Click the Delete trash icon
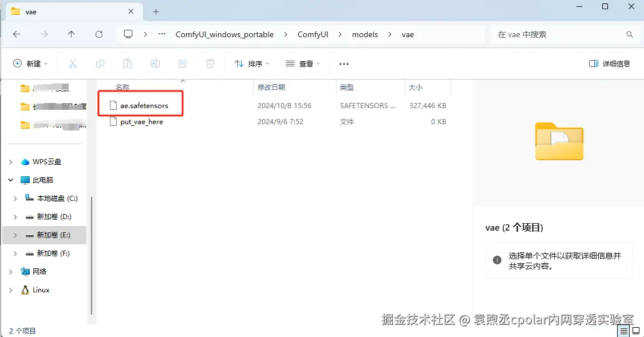 (210, 64)
